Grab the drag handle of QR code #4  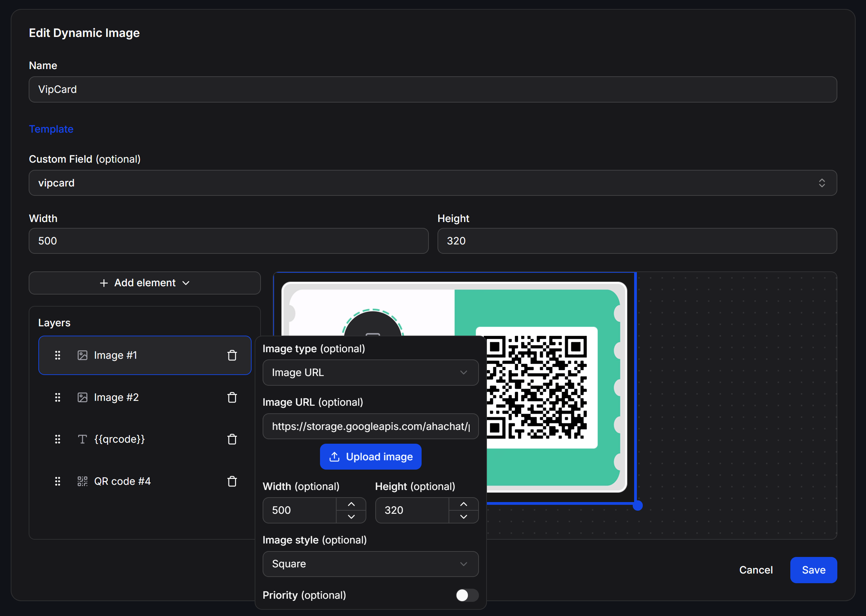tap(58, 481)
